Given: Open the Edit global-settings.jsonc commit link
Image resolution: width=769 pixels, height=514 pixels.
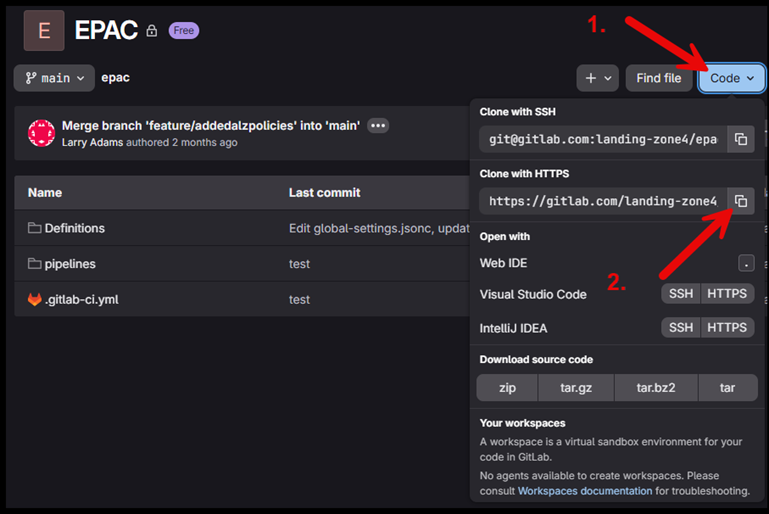Looking at the screenshot, I should [379, 229].
